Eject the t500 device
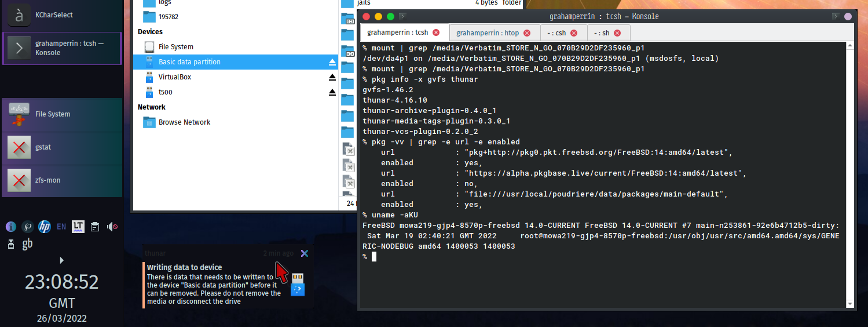This screenshot has width=868, height=327. pos(332,92)
